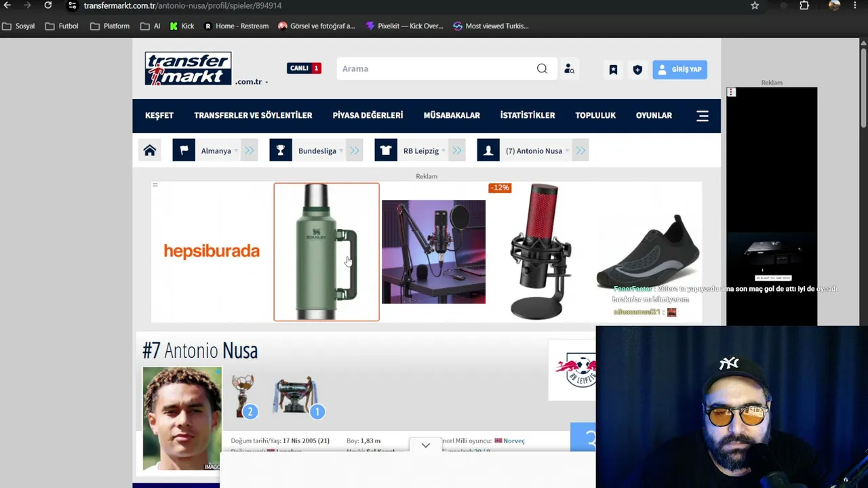Open the Most viewed Turkis bookmark
Image resolution: width=868 pixels, height=488 pixels.
point(491,26)
